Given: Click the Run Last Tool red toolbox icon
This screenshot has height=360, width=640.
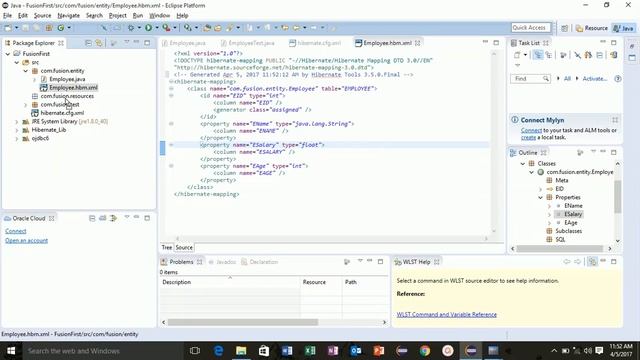Looking at the screenshot, I should click(166, 28).
